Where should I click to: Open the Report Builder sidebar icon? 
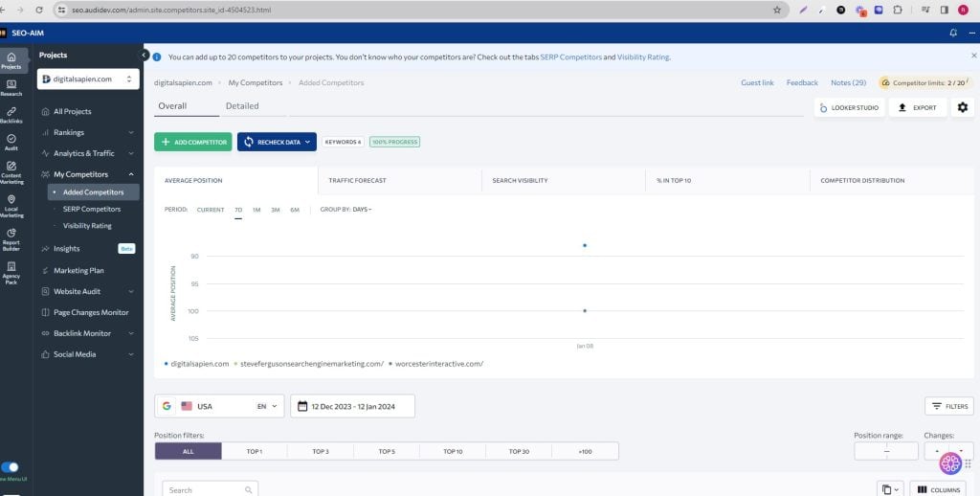[x=11, y=239]
